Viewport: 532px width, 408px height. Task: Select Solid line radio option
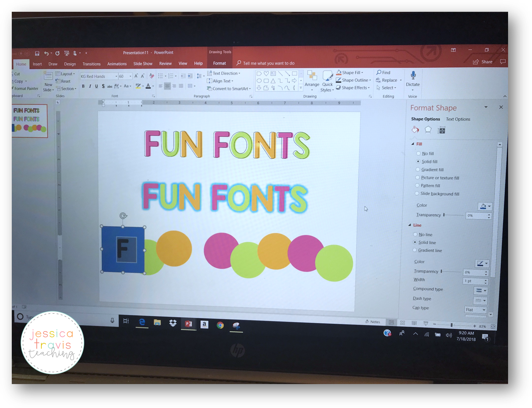click(x=415, y=242)
